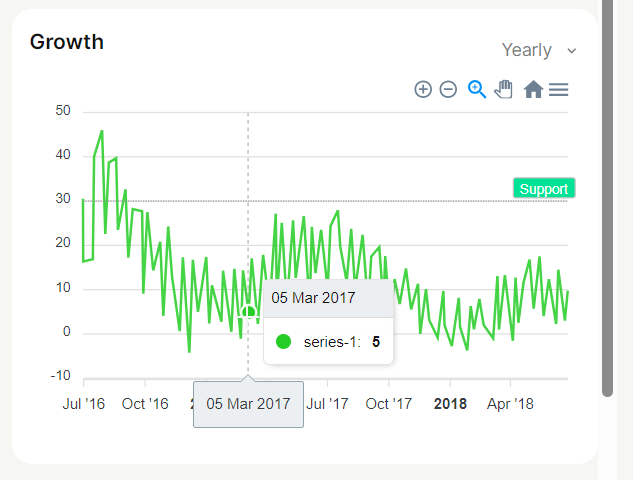Click the series-1 value 5 in tooltip
The height and width of the screenshot is (480, 633).
pos(376,342)
